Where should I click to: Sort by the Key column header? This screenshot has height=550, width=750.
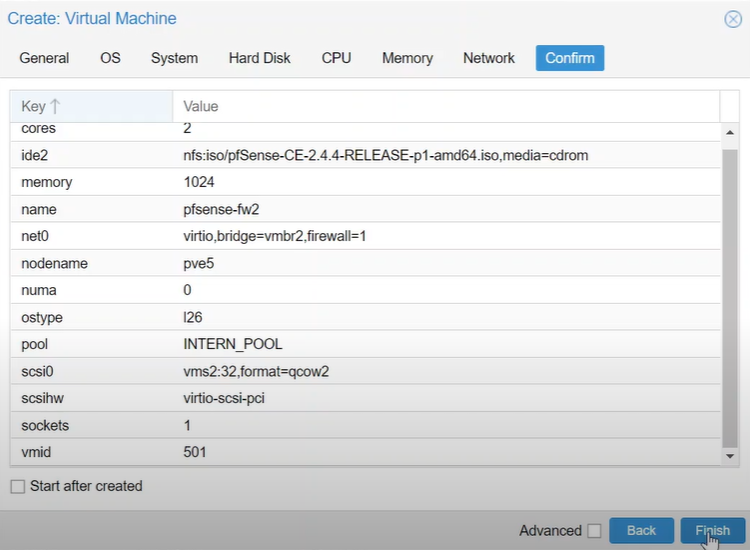(91, 106)
